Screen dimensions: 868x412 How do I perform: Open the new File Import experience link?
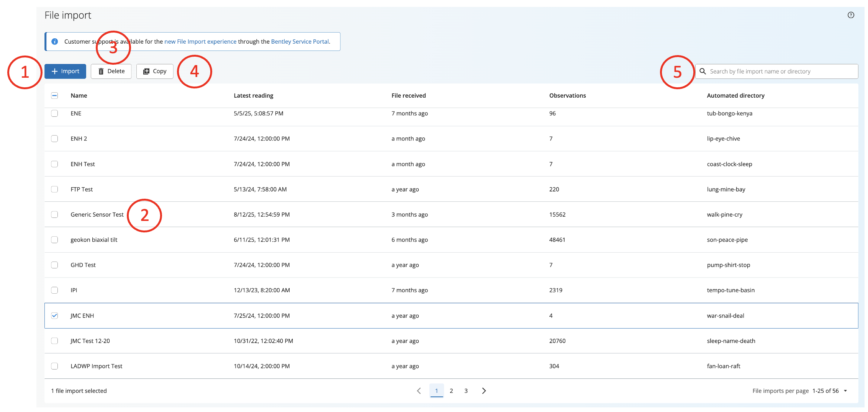[200, 42]
